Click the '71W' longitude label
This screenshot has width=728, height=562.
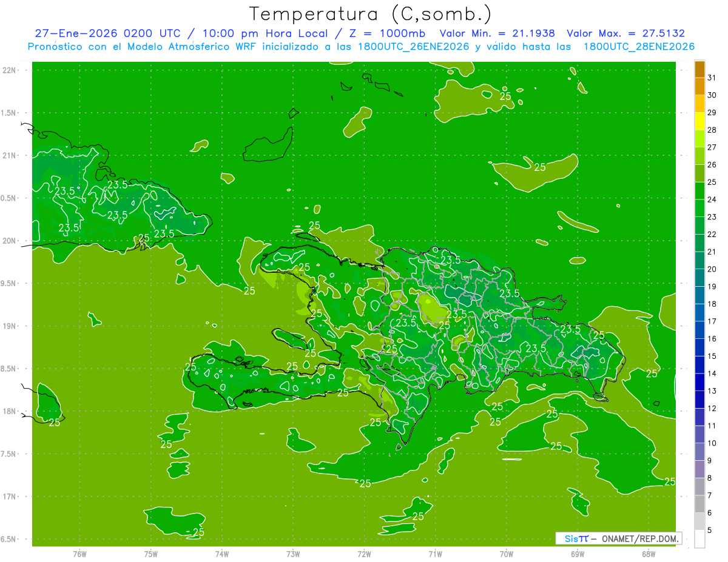[435, 554]
